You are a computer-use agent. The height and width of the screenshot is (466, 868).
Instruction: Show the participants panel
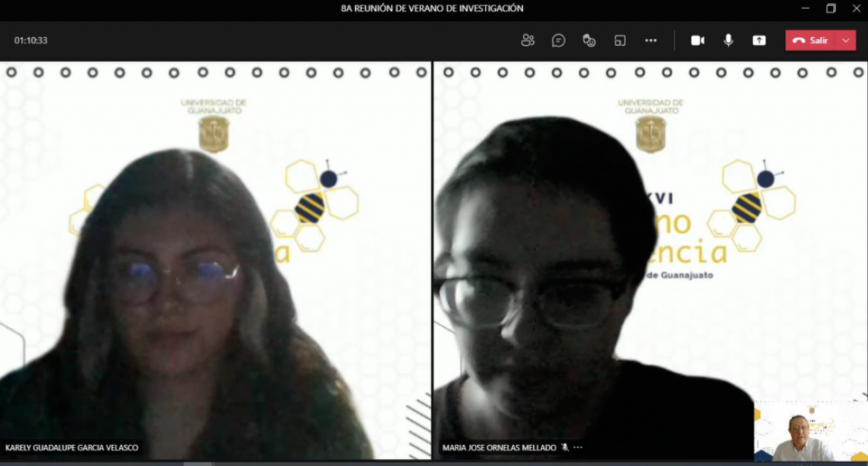(x=528, y=40)
